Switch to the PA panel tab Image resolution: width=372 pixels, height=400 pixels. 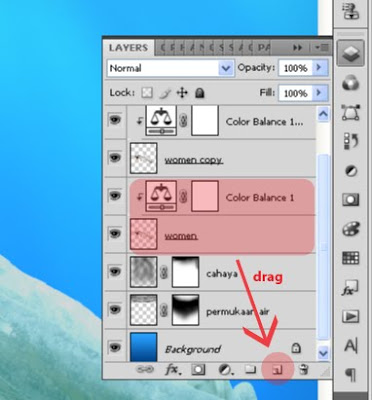coord(263,48)
